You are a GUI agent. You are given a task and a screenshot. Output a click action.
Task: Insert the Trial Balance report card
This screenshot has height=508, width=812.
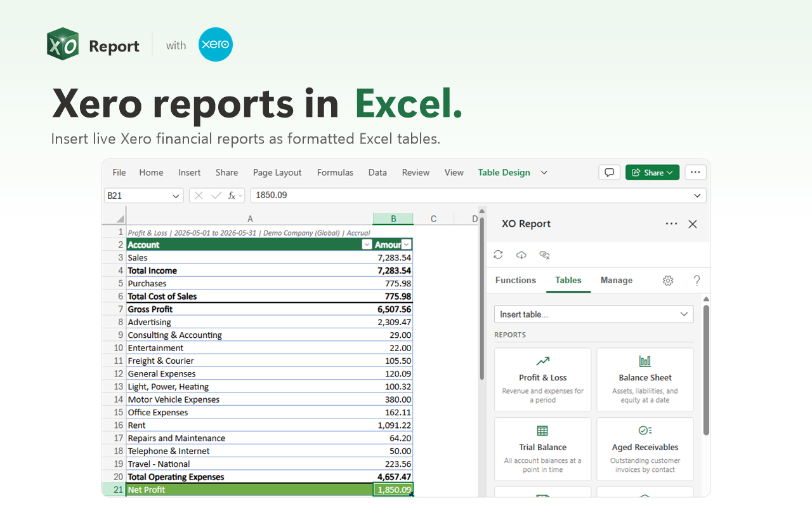coord(543,449)
